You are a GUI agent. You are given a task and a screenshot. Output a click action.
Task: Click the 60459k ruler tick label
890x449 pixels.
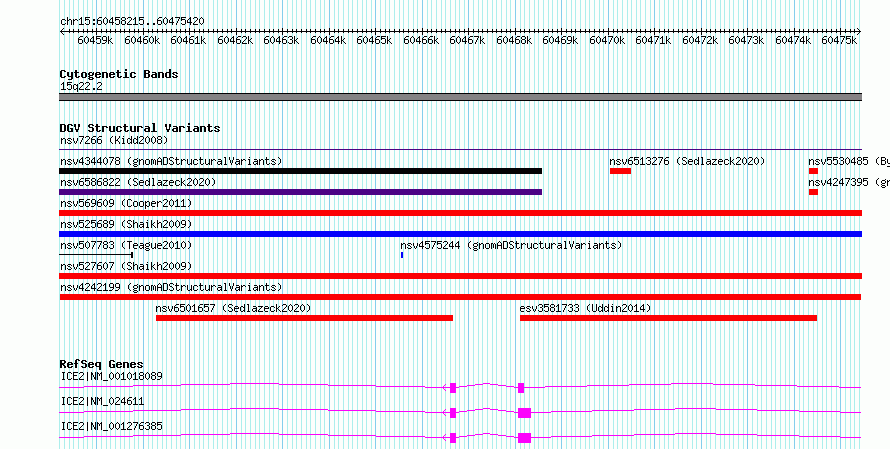[95, 40]
